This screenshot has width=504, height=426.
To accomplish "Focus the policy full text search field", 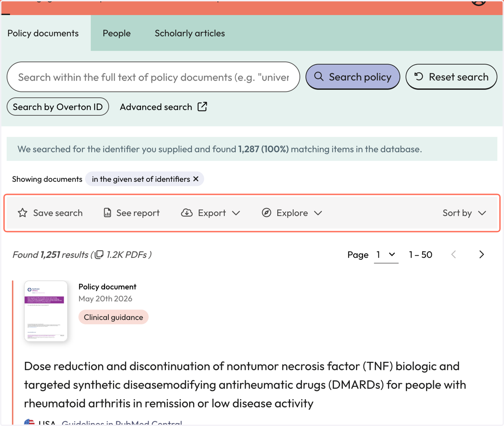I will [x=153, y=77].
